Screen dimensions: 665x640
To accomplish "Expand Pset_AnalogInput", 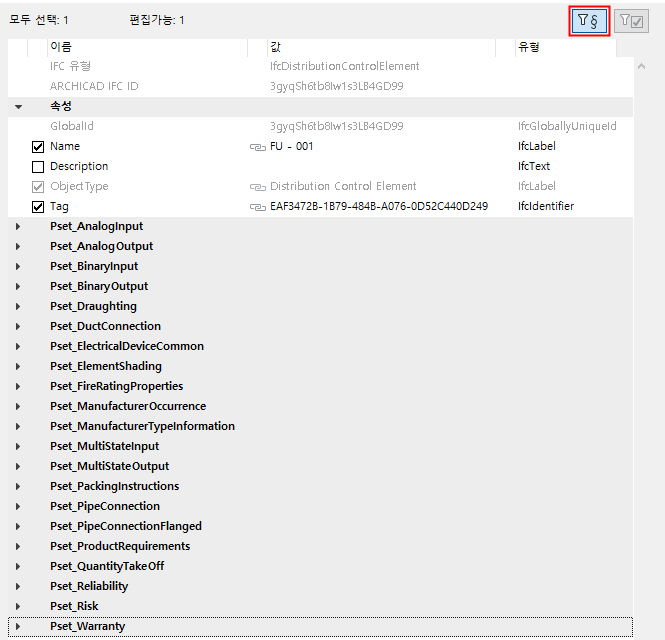I will pyautogui.click(x=18, y=226).
